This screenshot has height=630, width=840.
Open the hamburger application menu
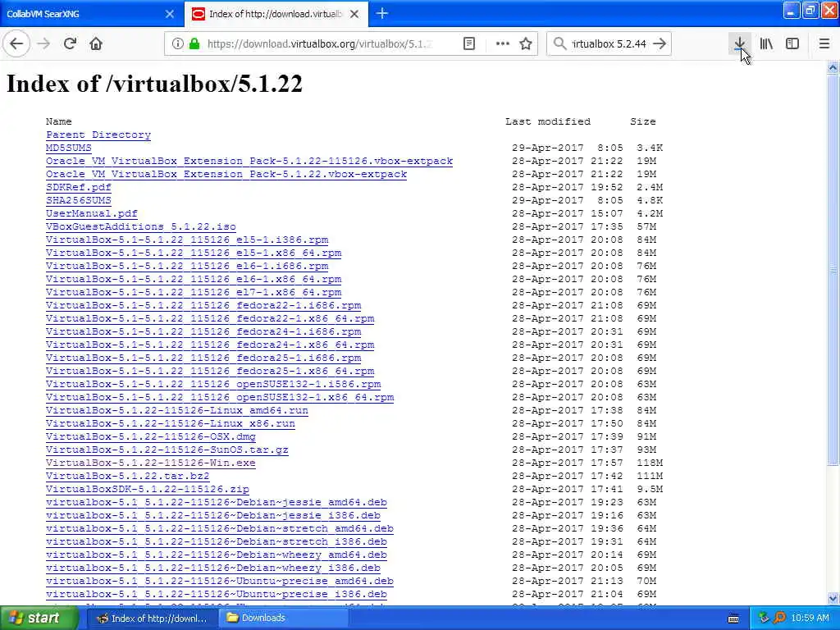[824, 44]
